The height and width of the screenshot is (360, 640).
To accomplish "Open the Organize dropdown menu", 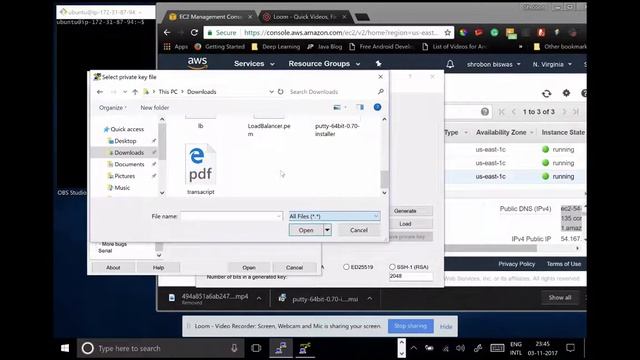I will click(113, 108).
